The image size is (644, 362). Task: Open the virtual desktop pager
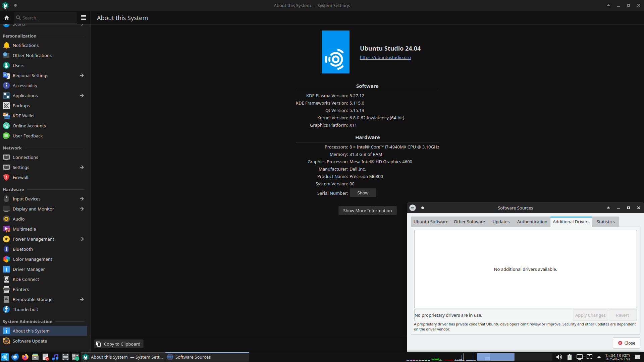(515, 357)
